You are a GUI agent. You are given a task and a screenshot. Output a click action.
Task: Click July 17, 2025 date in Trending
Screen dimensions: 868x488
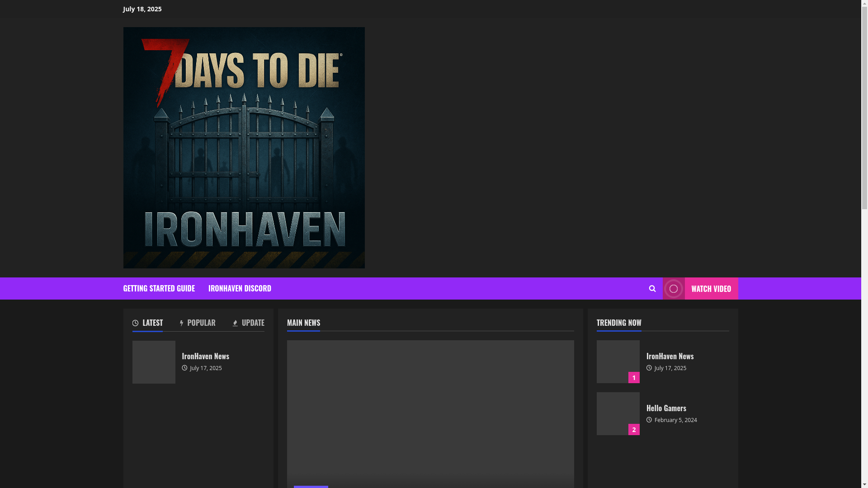pos(670,368)
